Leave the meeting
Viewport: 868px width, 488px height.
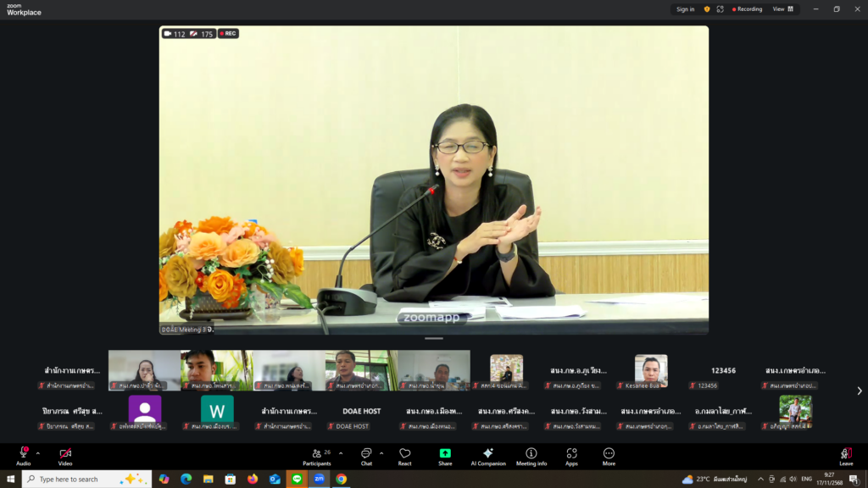846,455
